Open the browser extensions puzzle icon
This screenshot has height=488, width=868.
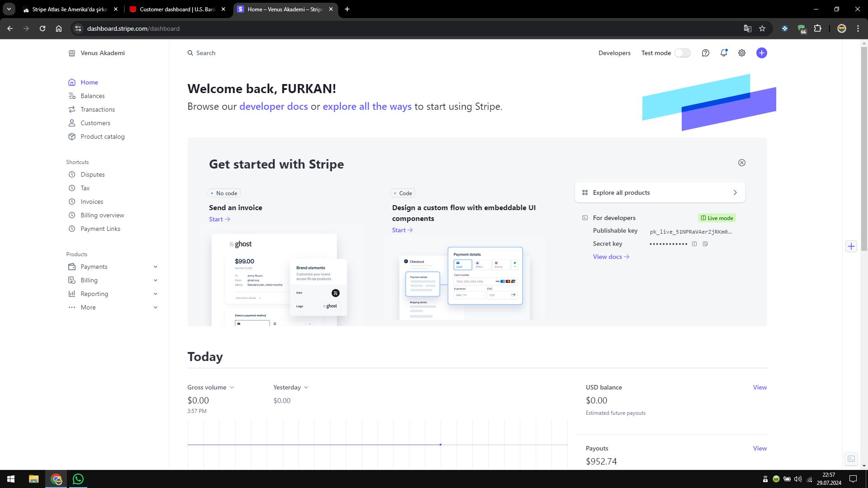point(817,28)
